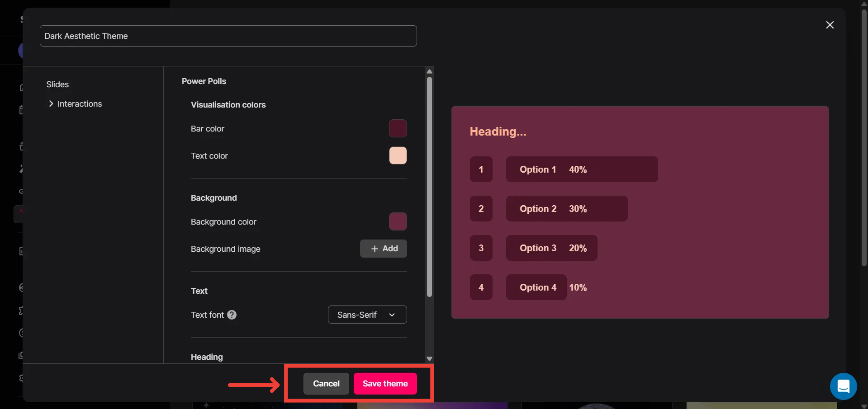Edit the Dark Aesthetic Theme name field

coord(228,36)
